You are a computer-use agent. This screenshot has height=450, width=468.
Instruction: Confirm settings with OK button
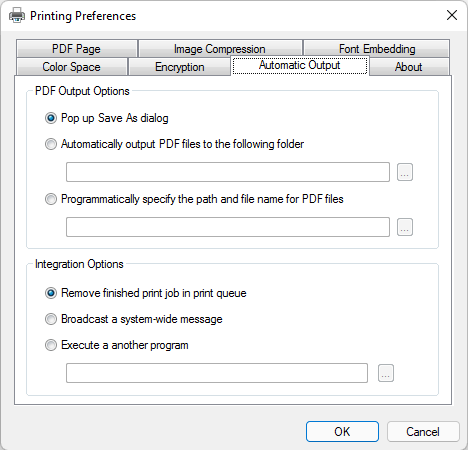click(342, 432)
